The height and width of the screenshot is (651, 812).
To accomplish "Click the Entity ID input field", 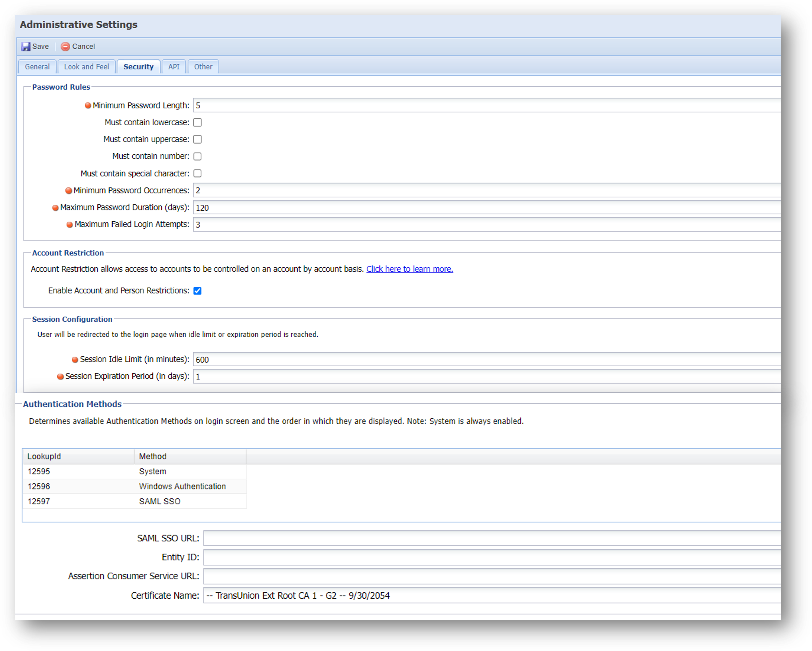I will tap(492, 557).
